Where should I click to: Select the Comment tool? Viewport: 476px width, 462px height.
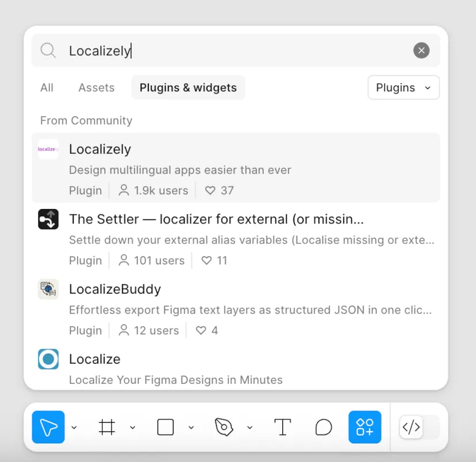pyautogui.click(x=324, y=427)
